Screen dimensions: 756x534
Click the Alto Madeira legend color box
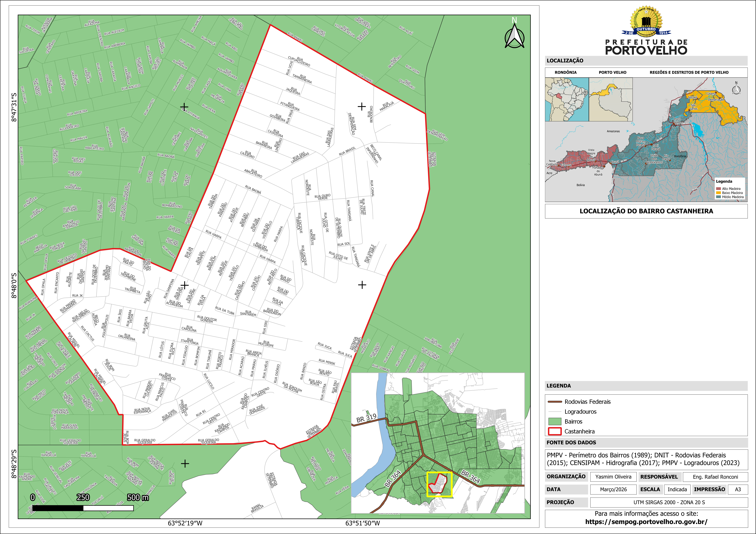(719, 189)
